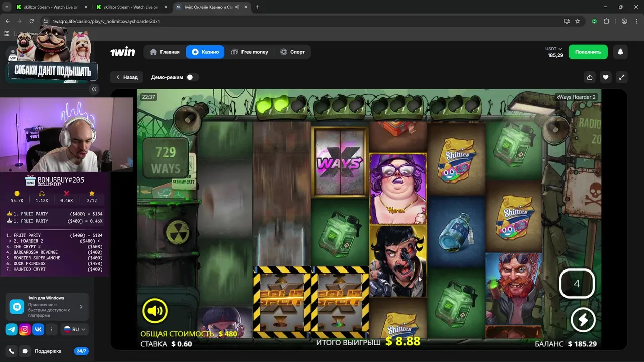Click the phone support icon
Screen dimensions: 644x362
(12, 351)
